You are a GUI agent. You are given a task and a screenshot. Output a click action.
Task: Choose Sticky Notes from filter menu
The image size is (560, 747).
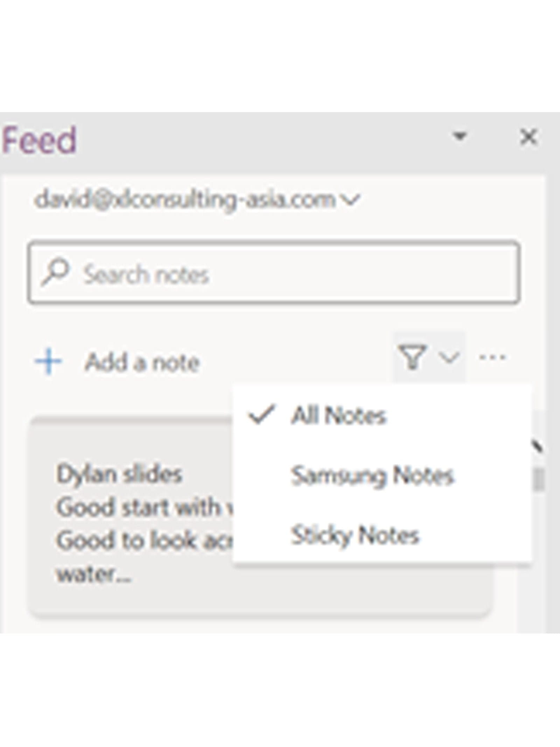point(355,535)
